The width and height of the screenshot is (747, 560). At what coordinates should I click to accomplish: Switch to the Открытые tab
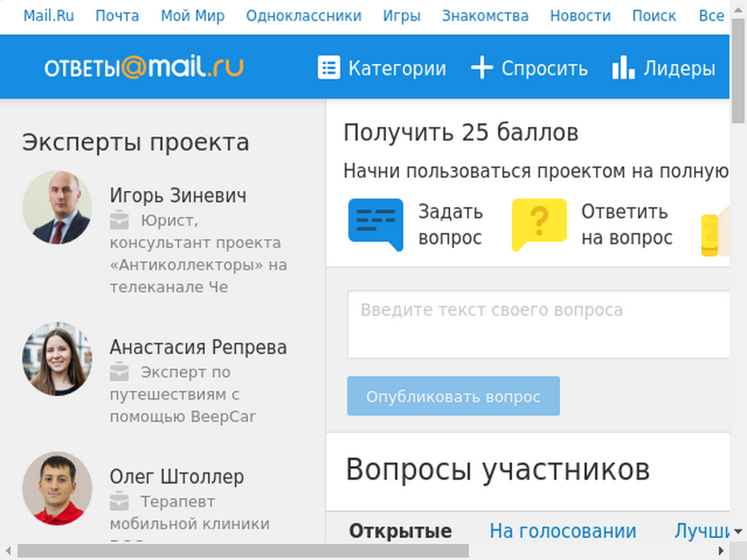click(400, 531)
